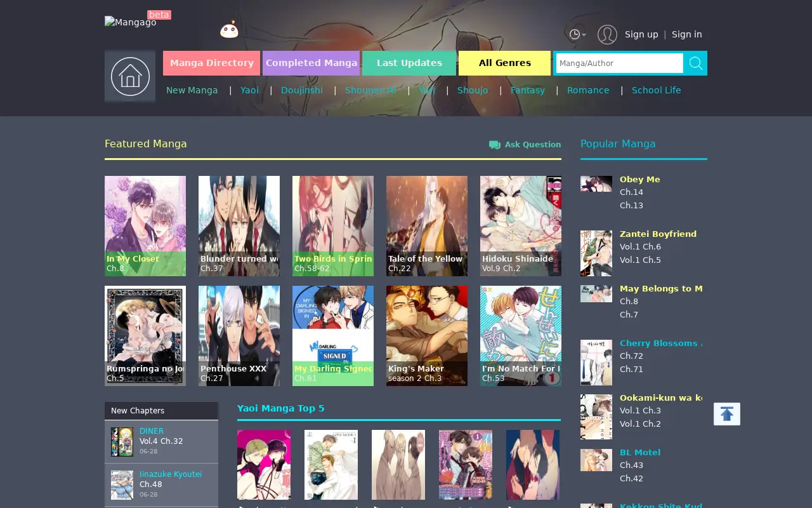The image size is (812, 508).
Task: Open the In My Closet cover
Action: click(x=145, y=226)
